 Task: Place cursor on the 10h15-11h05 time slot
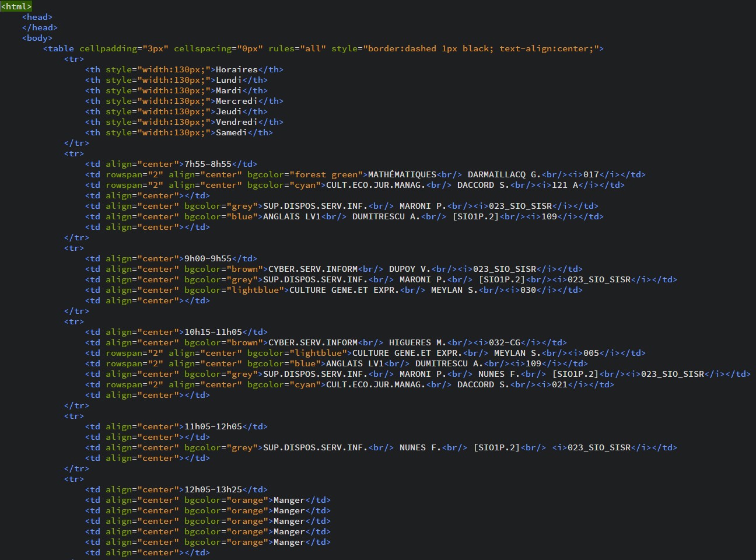point(213,332)
